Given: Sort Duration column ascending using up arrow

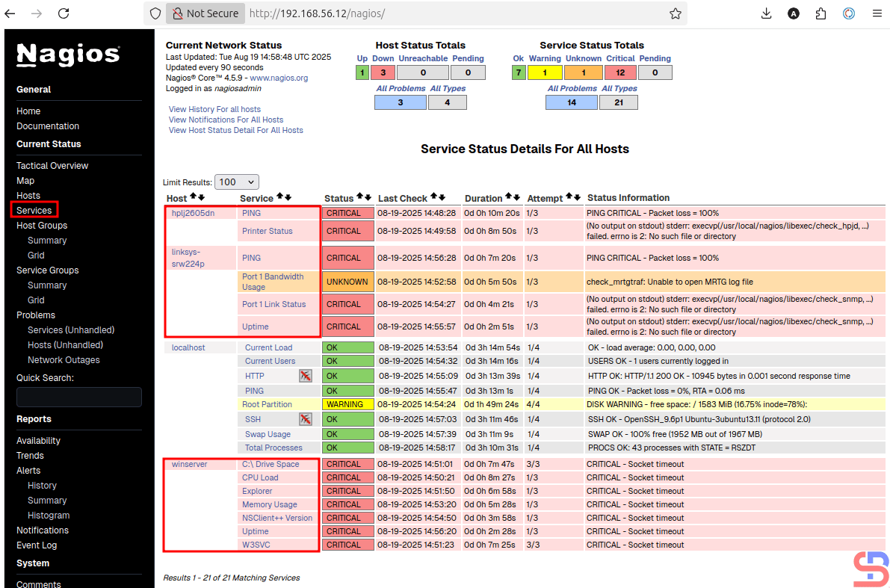Looking at the screenshot, I should (509, 196).
